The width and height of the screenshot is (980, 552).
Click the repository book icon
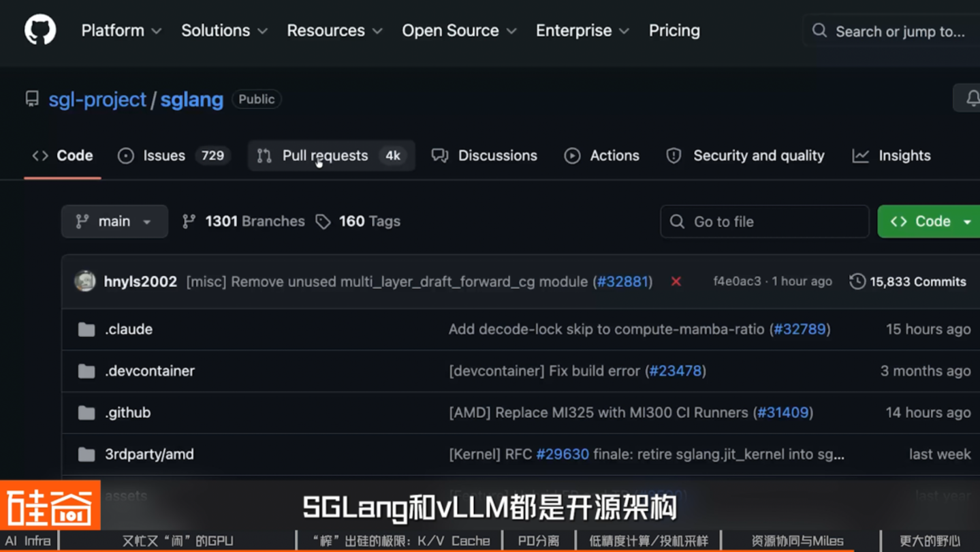32,99
